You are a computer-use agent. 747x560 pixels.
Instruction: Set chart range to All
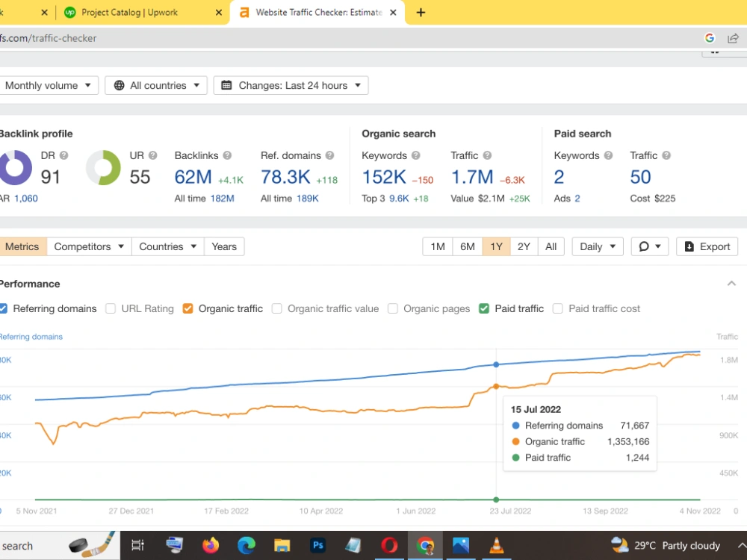551,246
